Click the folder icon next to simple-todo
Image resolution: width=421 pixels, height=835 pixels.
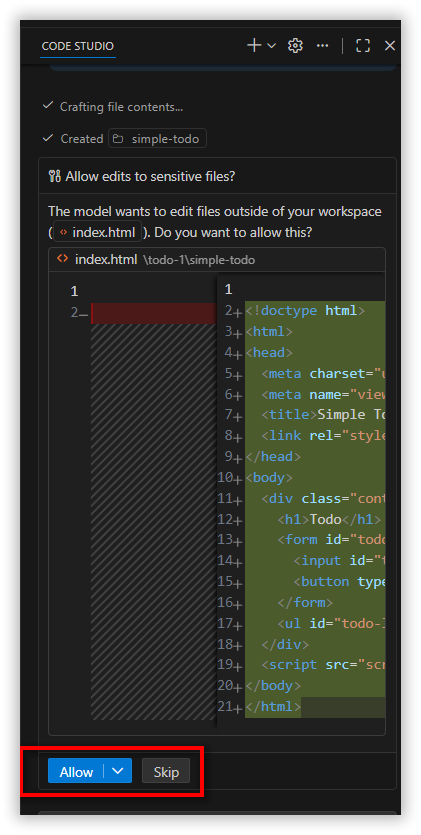coord(118,139)
